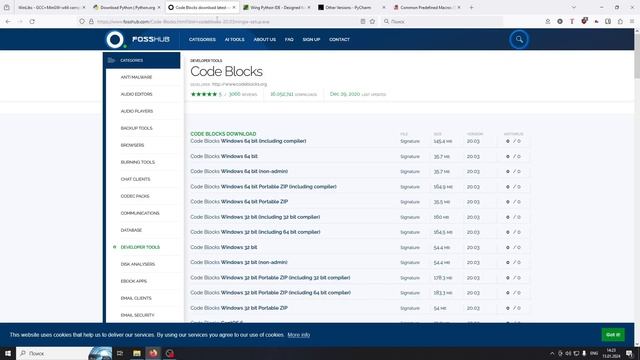Screen dimensions: 640x360
Task: Click the antivirus icon for Windows 32 bit Portable ZIP row
Action: pos(508,308)
